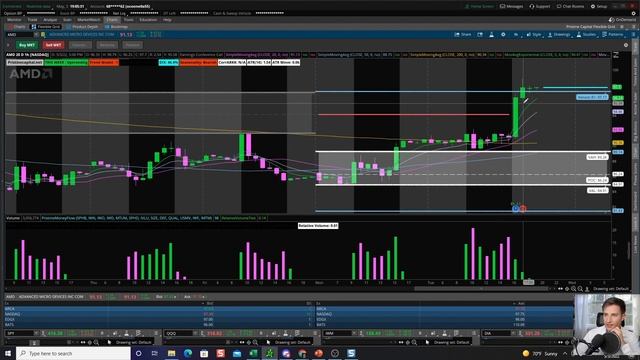Open the symbol dropdown next to AMD
The height and width of the screenshot is (360, 640).
36,35
